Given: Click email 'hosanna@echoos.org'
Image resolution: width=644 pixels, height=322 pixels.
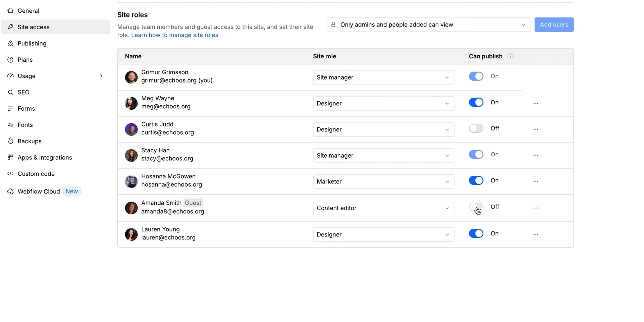Looking at the screenshot, I should [x=172, y=184].
